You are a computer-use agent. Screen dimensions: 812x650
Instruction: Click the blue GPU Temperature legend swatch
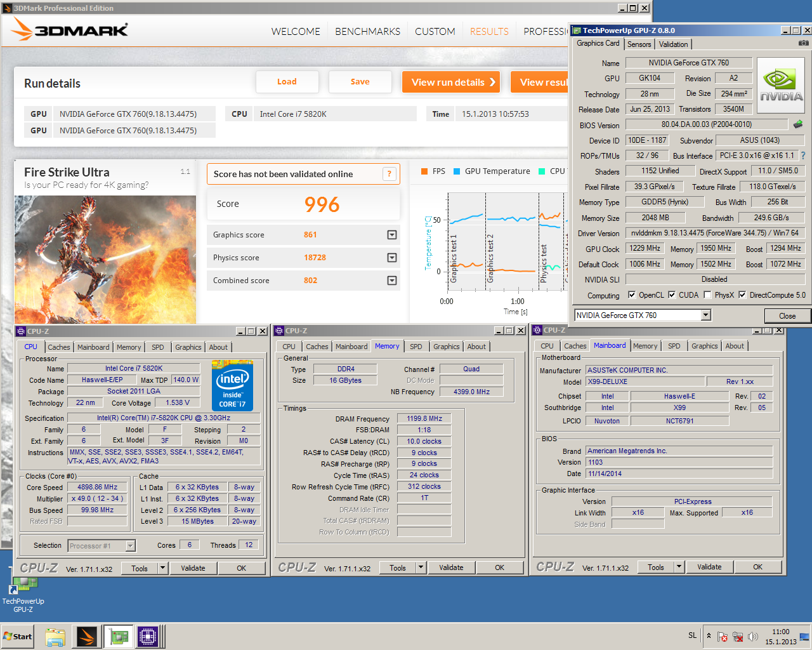coord(457,171)
